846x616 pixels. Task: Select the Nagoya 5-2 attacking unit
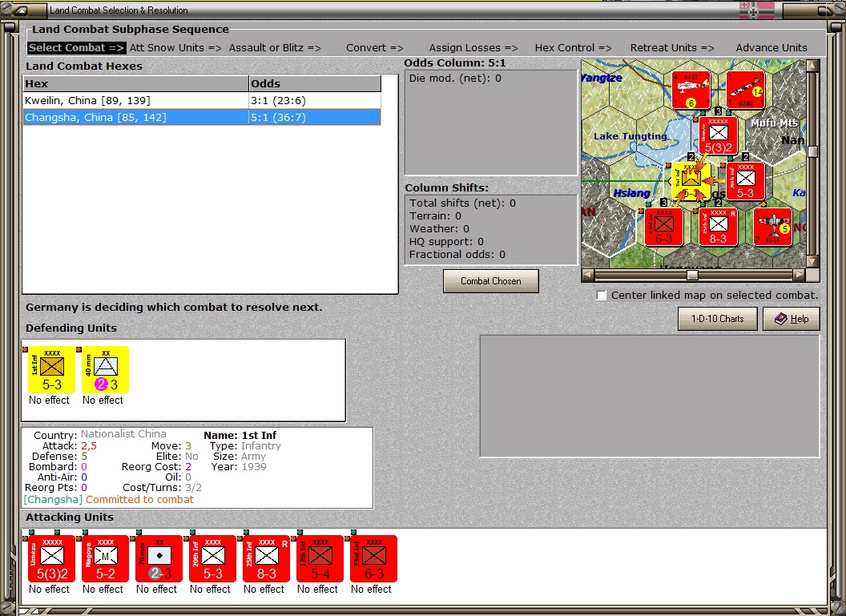(x=105, y=558)
